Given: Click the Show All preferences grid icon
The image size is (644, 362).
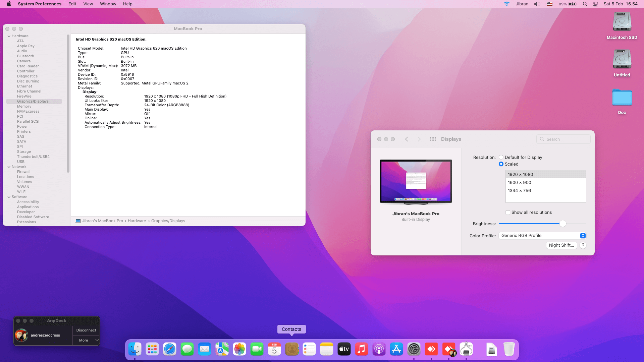Looking at the screenshot, I should coord(433,139).
